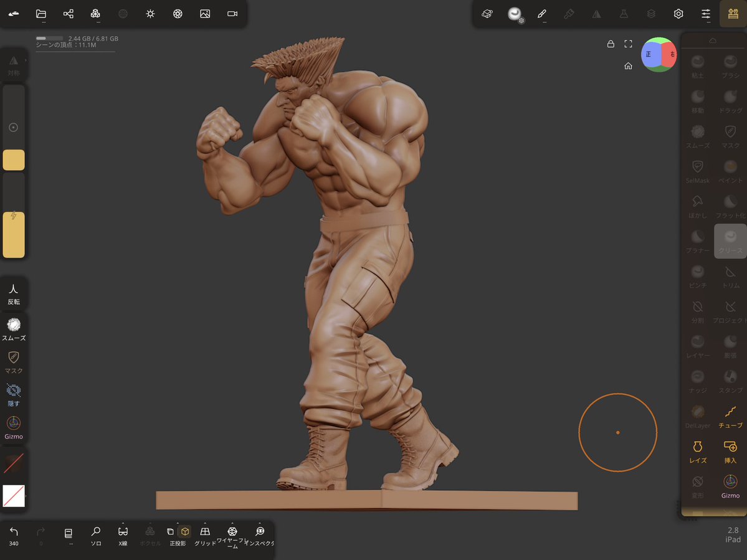Open the Settings gear menu

[x=678, y=14]
